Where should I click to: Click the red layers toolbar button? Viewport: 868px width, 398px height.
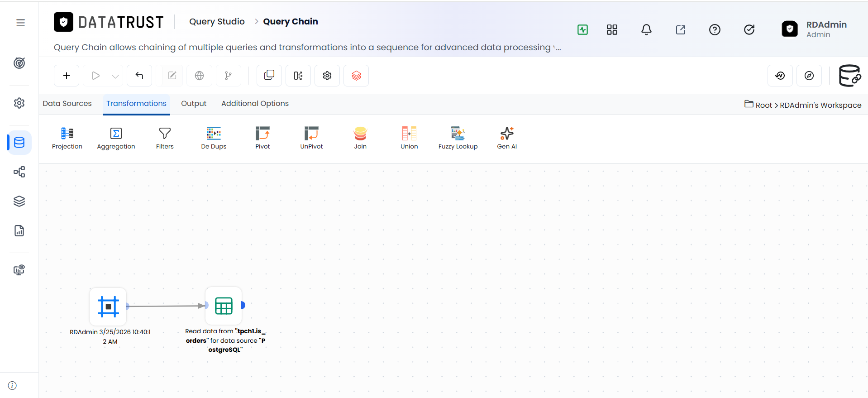point(356,76)
